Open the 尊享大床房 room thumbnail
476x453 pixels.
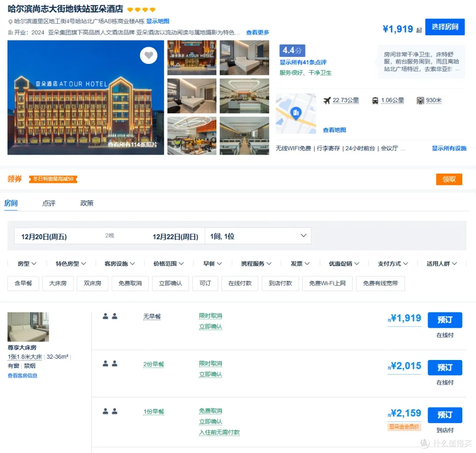[x=28, y=327]
